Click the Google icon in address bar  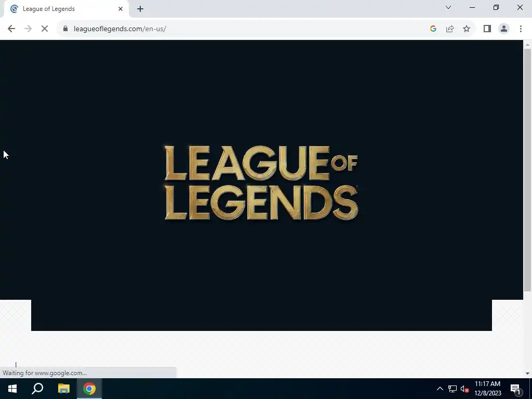(433, 29)
